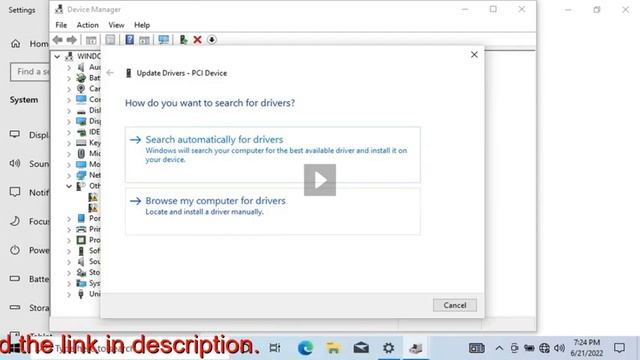Screen dimensions: 640x360
Task: Open Storage icon in Settings sidebar
Action: coord(15,307)
